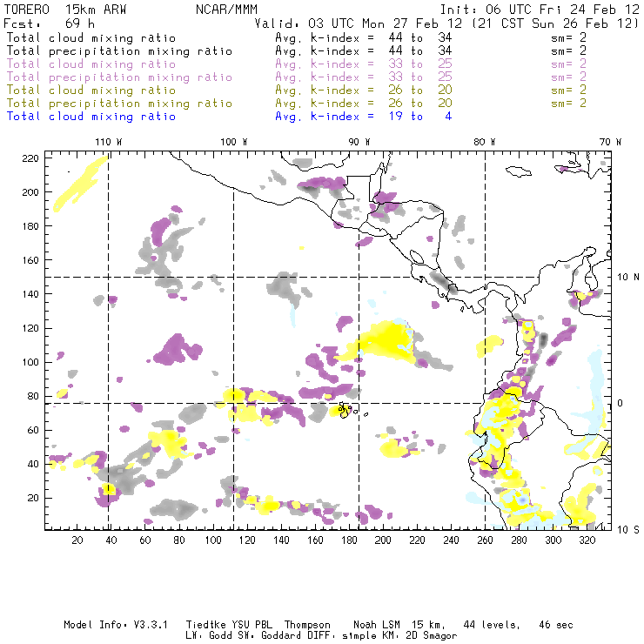Click the "140" tick label on the vertical axis
Viewport: 644px width, 644px height.
click(30, 294)
